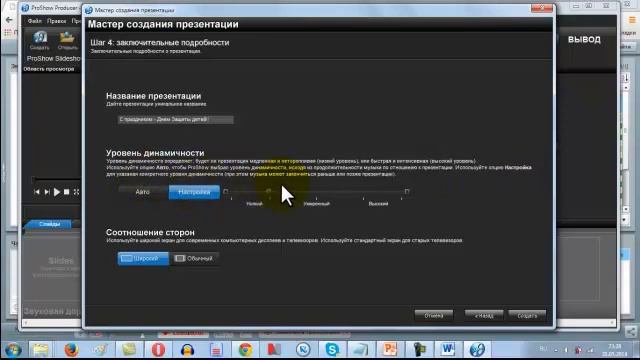
Task: Click the Создать button in wizard
Action: tap(527, 316)
